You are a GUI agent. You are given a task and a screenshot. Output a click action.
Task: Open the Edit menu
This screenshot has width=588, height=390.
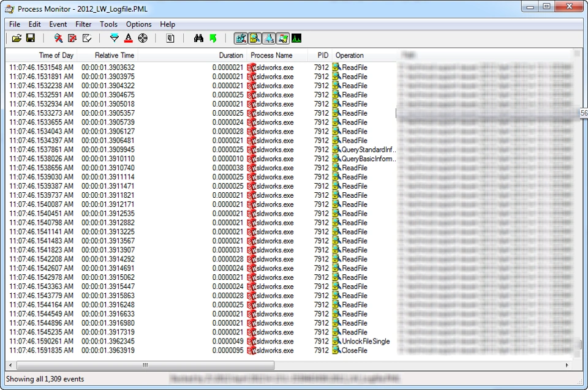tap(34, 24)
